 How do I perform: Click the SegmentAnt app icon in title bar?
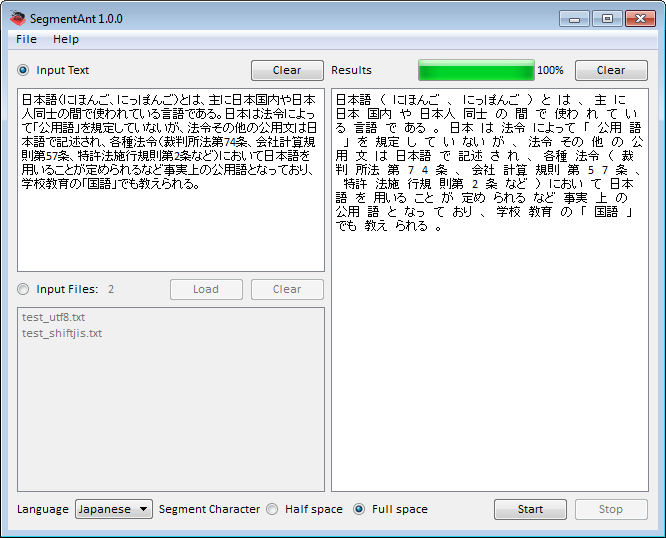(17, 17)
